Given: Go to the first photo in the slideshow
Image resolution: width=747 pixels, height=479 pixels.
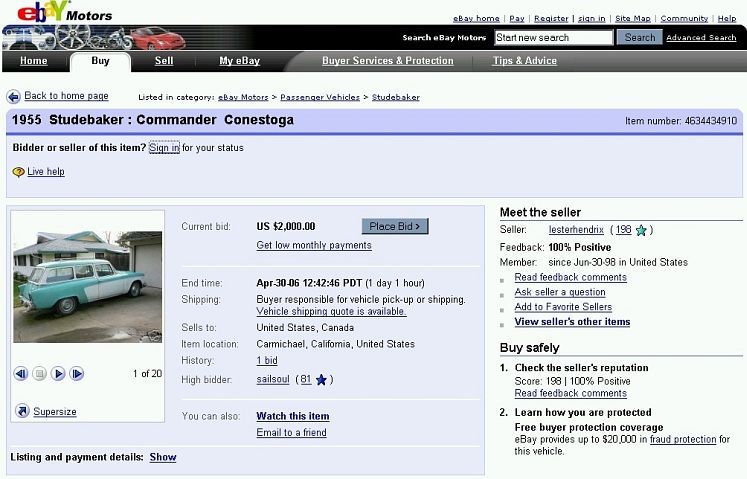Looking at the screenshot, I should (20, 374).
